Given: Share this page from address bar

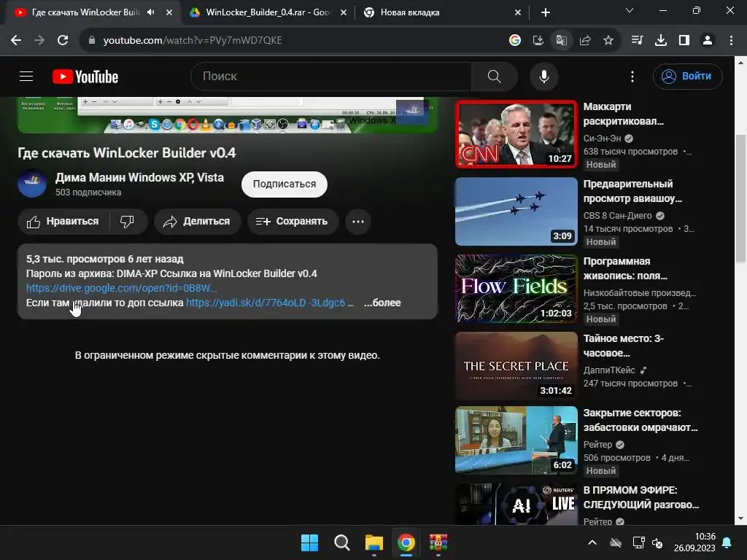Looking at the screenshot, I should (x=585, y=41).
